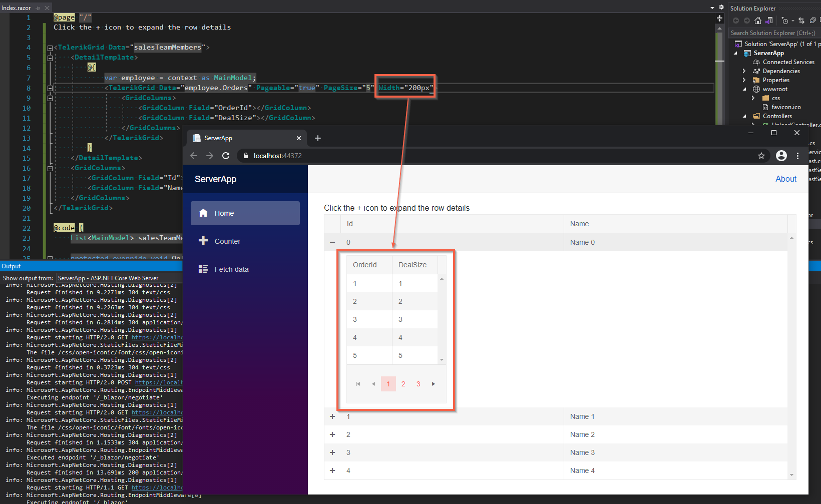Viewport: 821px width, 504px height.
Task: Click the Name column header in outer grid
Action: 676,224
